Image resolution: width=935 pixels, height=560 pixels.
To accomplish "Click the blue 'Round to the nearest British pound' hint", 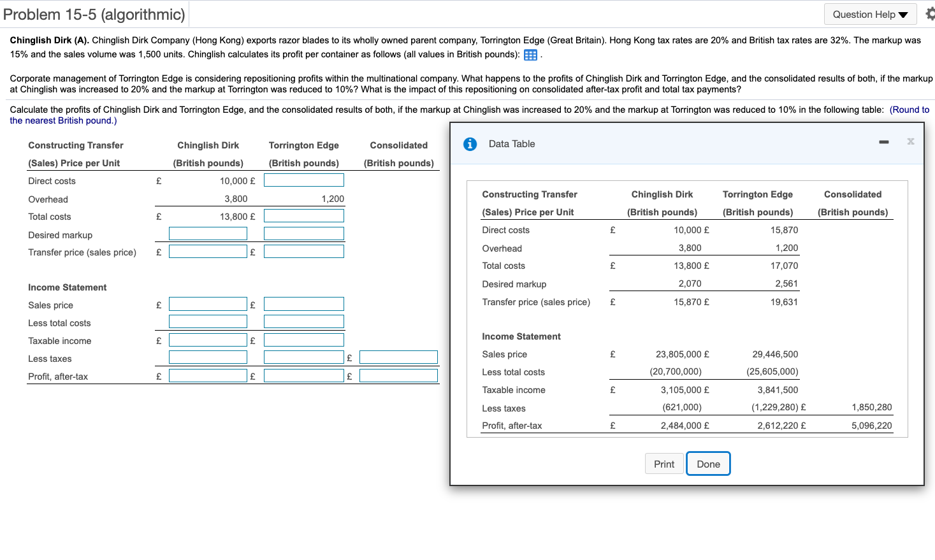I will 470,115.
